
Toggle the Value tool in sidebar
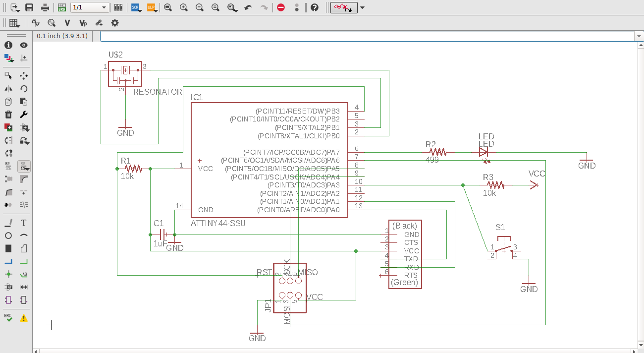[x=23, y=166]
